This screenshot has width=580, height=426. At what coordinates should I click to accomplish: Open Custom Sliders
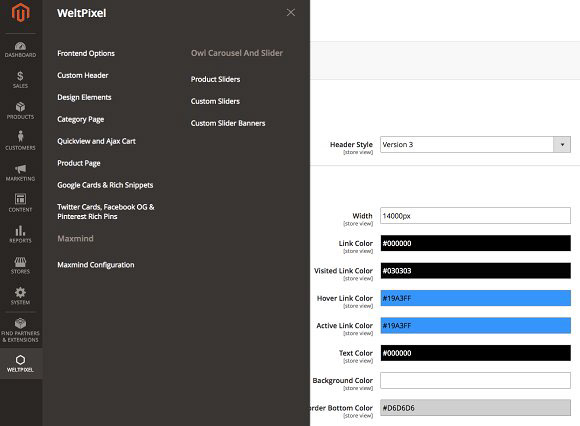point(215,101)
